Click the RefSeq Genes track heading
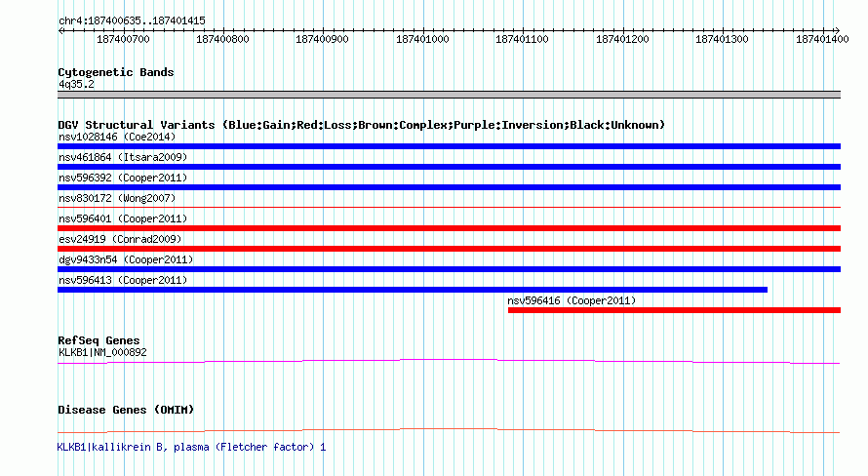 pyautogui.click(x=99, y=340)
